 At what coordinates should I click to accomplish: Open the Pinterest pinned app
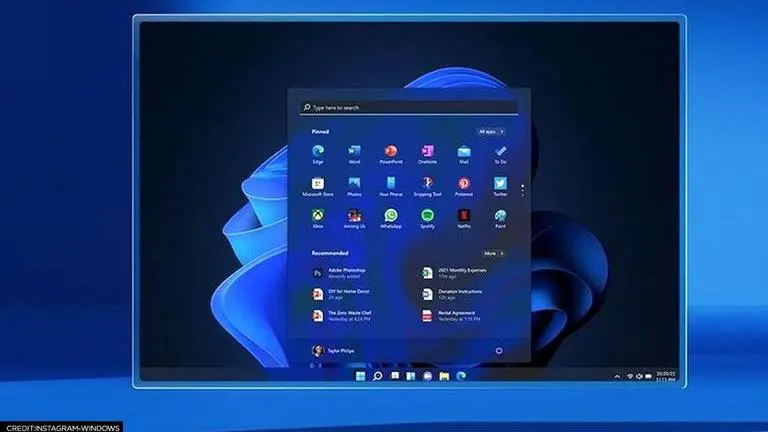click(x=464, y=187)
